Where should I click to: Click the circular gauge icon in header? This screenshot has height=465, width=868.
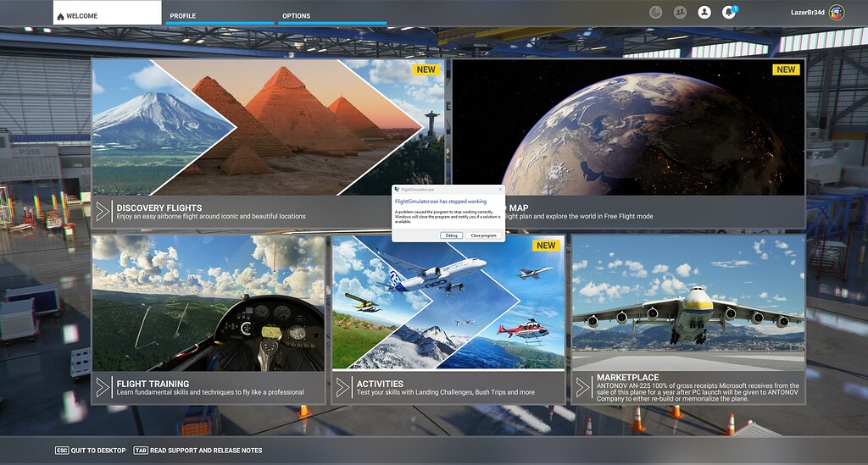(655, 12)
